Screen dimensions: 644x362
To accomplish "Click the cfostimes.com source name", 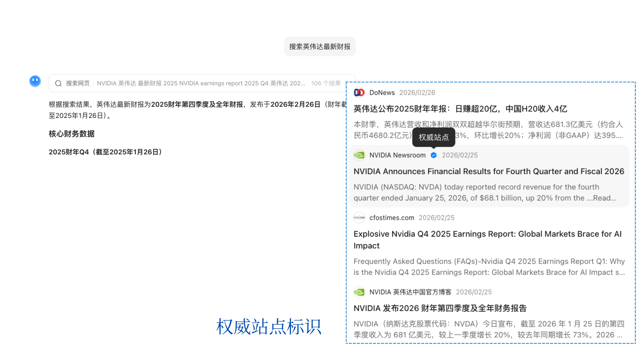I will click(392, 218).
